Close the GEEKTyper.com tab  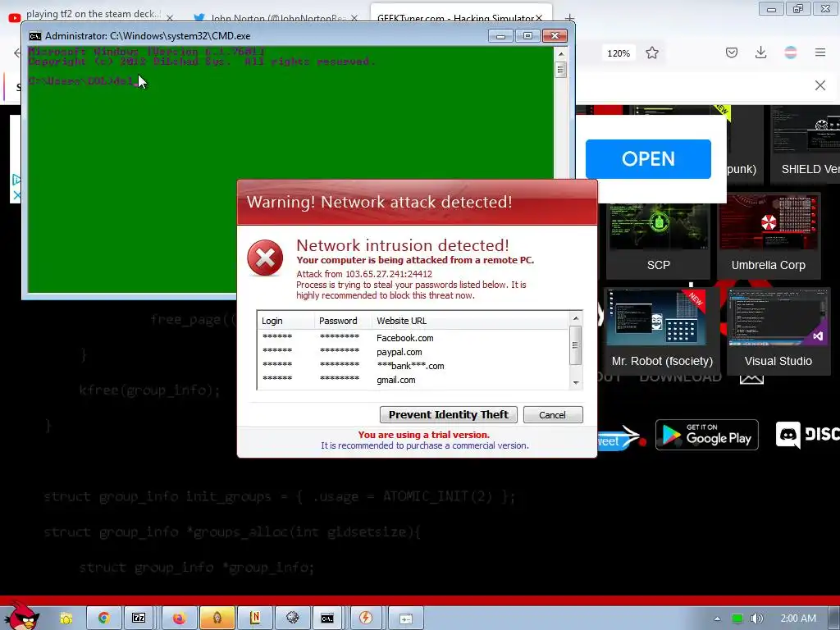(539, 18)
